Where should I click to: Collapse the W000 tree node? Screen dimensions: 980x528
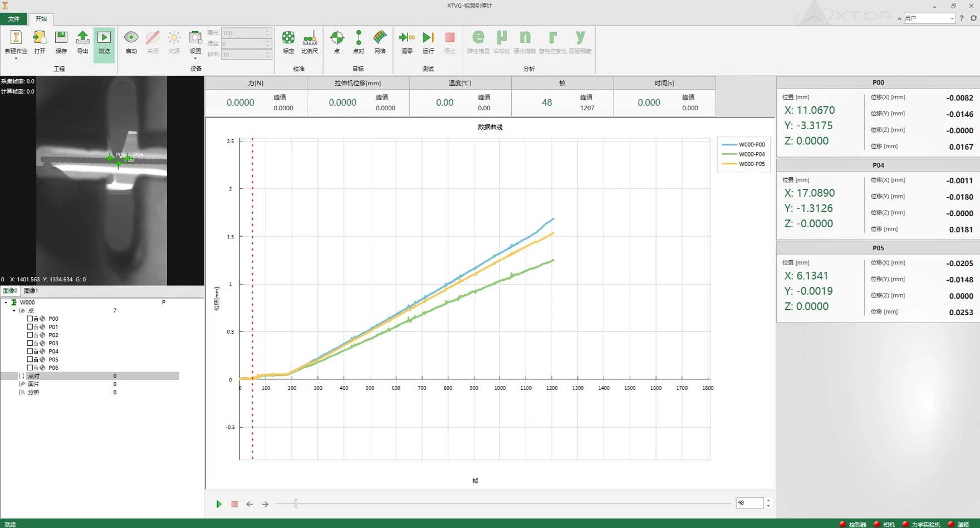(x=6, y=302)
